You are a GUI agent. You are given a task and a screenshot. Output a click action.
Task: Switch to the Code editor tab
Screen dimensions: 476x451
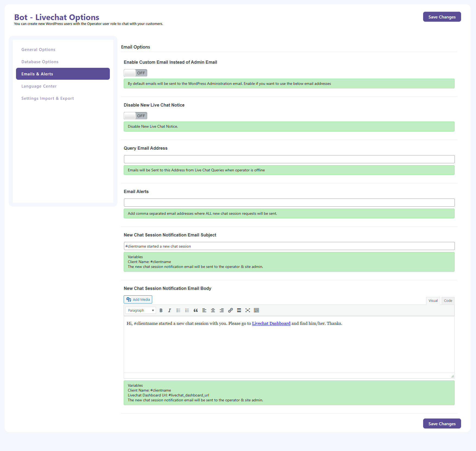[x=448, y=300]
